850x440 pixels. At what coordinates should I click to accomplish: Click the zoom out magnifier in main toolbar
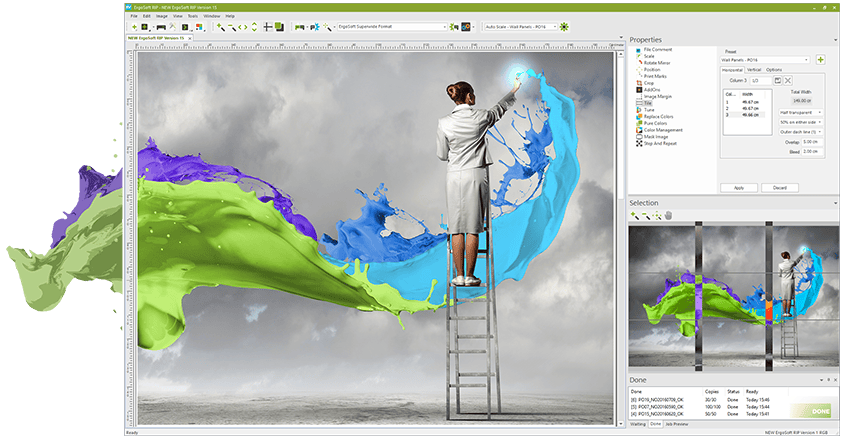(x=231, y=27)
